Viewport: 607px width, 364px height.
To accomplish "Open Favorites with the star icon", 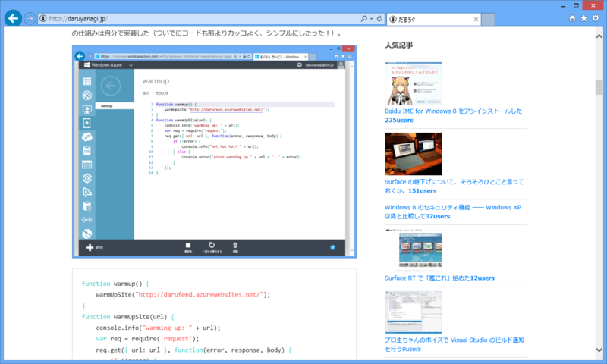I will [583, 18].
